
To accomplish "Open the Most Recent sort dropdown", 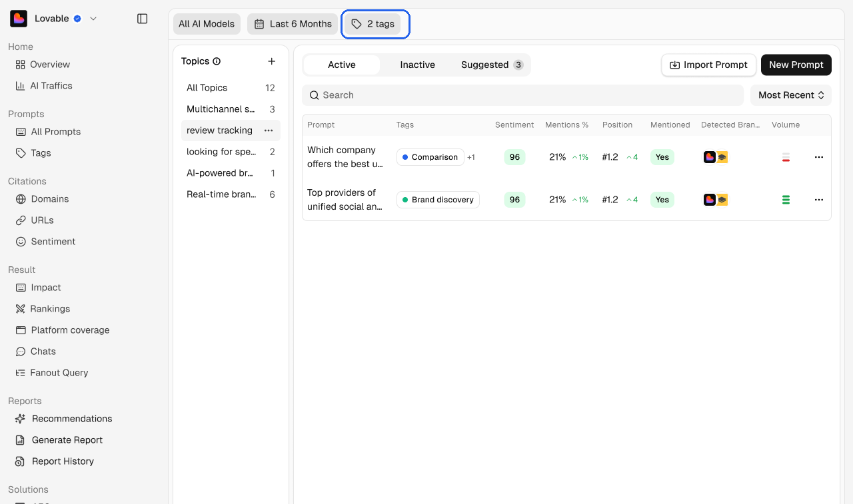I will click(791, 95).
